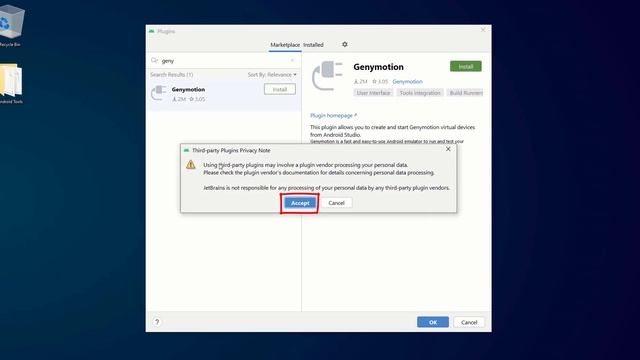Click the search magnifier icon

(154, 60)
